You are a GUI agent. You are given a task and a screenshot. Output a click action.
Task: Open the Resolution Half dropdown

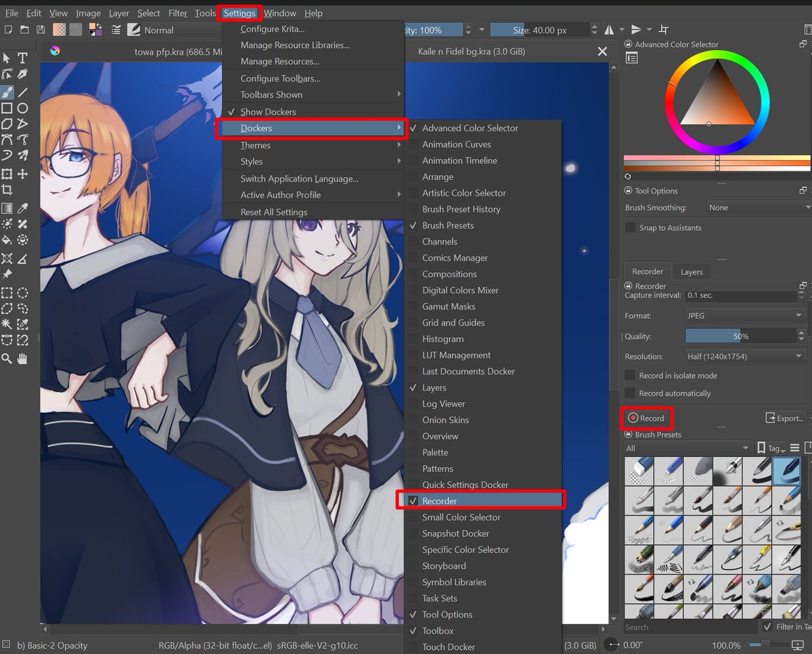coord(745,356)
